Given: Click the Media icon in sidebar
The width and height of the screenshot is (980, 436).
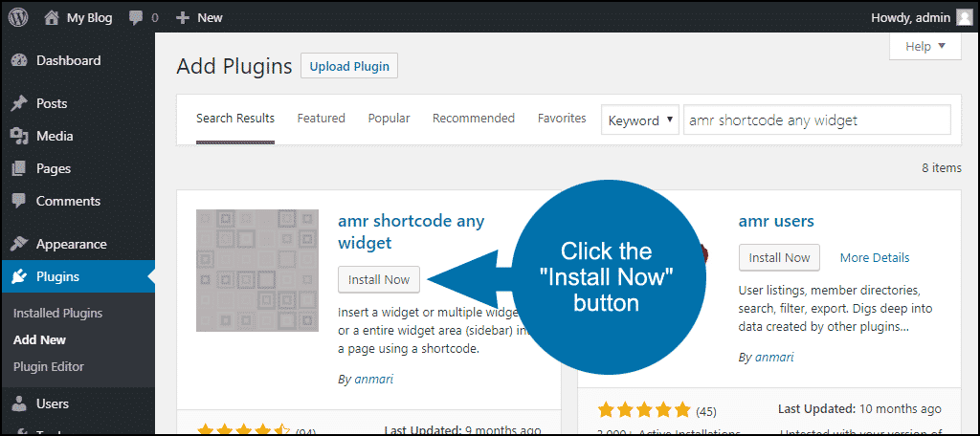Looking at the screenshot, I should click(x=19, y=136).
